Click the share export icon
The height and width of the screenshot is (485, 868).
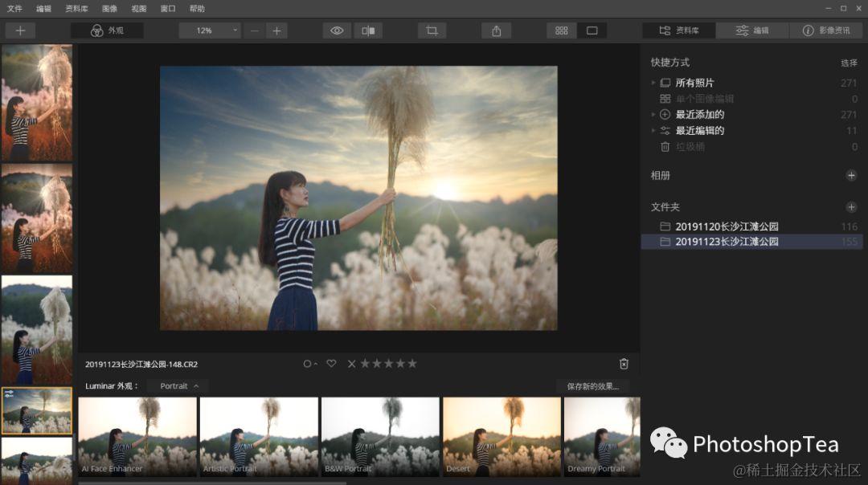(496, 31)
